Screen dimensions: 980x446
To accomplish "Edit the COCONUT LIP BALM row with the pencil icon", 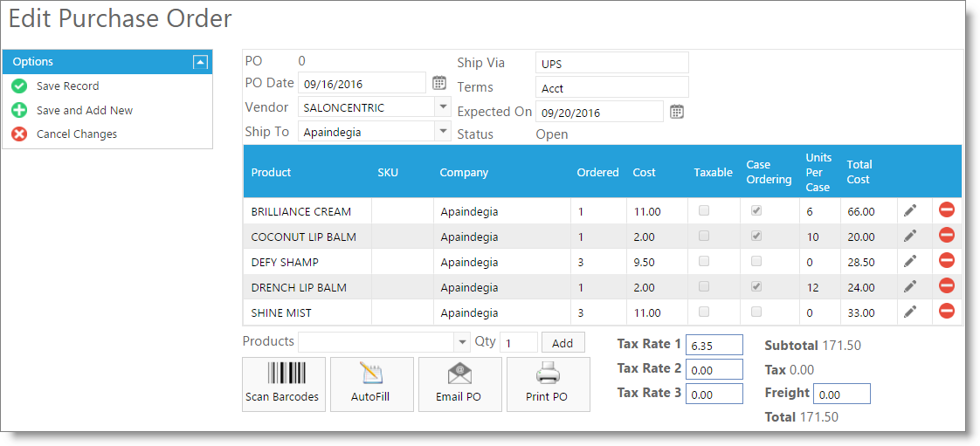I will tap(910, 237).
